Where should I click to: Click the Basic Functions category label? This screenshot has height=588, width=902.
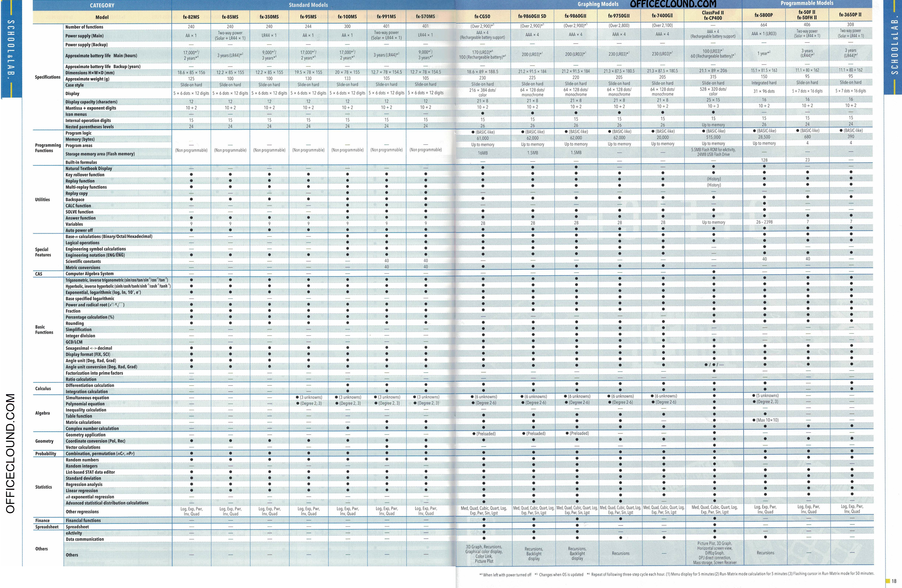tap(44, 330)
